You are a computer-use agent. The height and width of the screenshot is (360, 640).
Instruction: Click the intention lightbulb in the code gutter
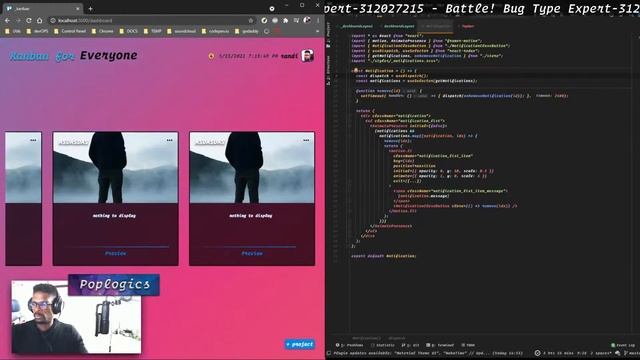356,71
